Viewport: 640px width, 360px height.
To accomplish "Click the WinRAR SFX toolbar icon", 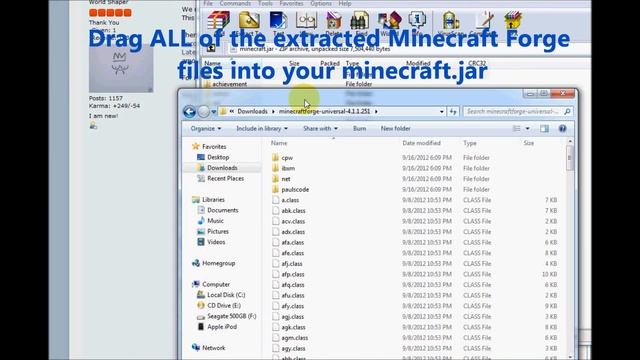I will point(513,20).
